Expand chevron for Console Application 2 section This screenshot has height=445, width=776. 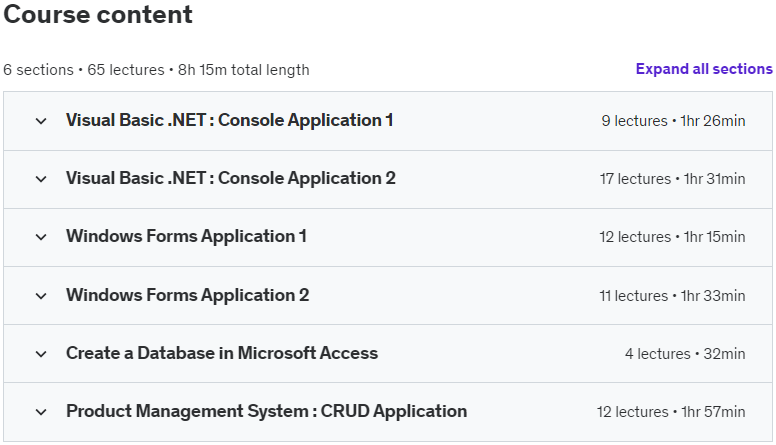[41, 179]
